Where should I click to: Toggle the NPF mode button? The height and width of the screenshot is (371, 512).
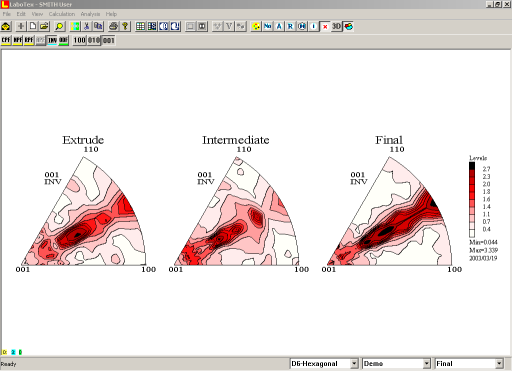18,40
